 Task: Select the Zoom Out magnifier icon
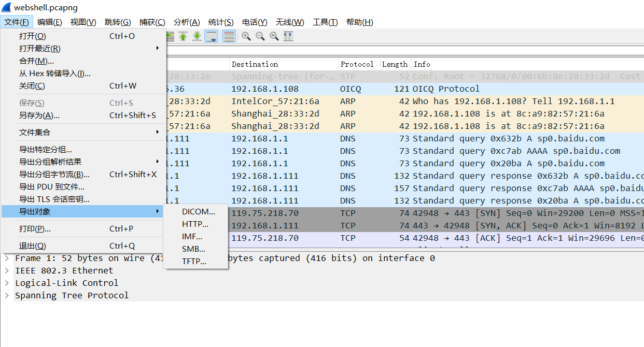[x=260, y=36]
